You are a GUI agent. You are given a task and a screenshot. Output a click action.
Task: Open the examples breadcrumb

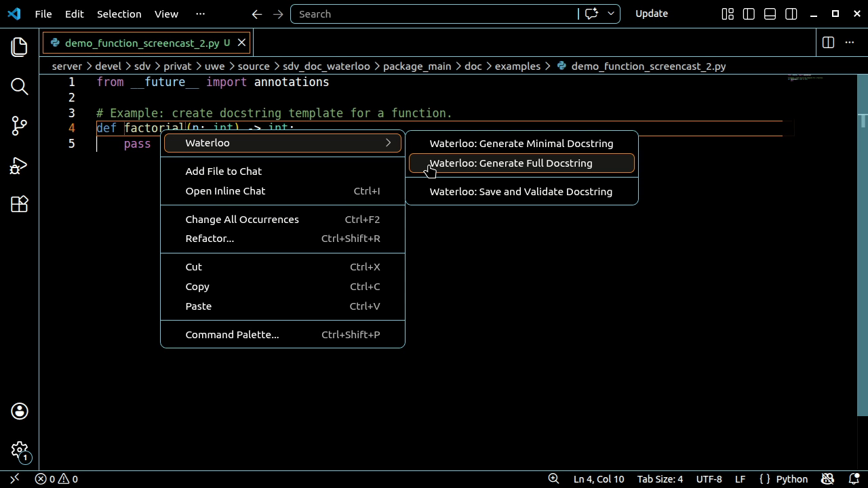tap(517, 66)
